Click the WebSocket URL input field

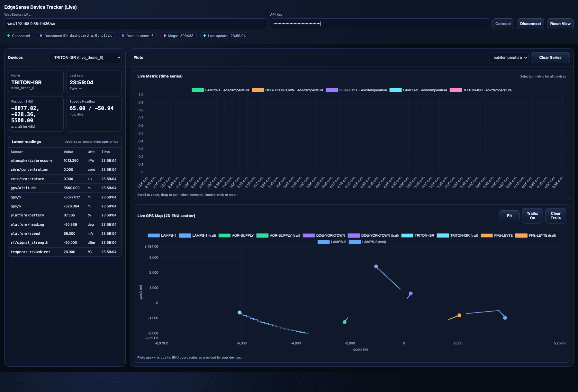click(x=136, y=24)
